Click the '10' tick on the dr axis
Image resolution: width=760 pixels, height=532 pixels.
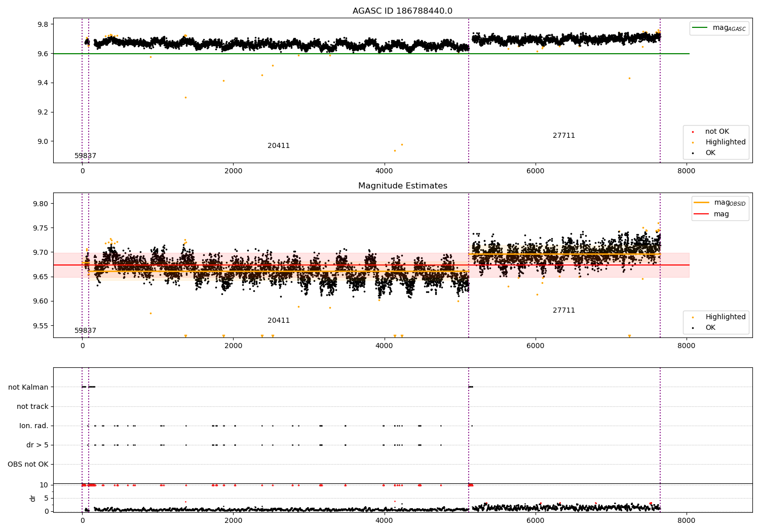(44, 485)
